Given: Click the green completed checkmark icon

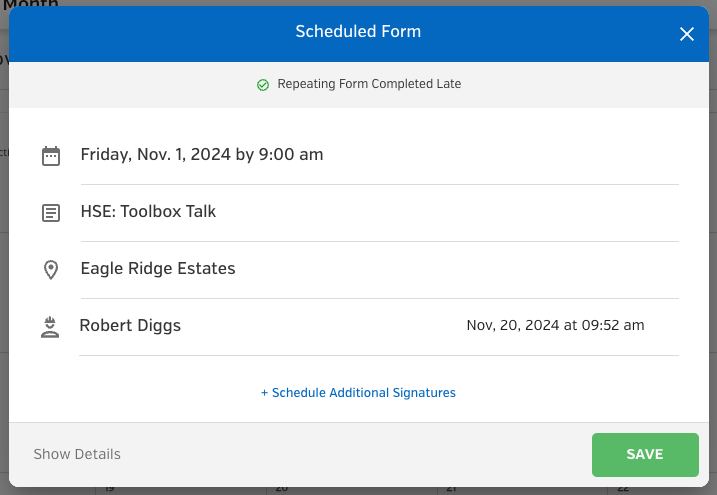Looking at the screenshot, I should point(263,85).
